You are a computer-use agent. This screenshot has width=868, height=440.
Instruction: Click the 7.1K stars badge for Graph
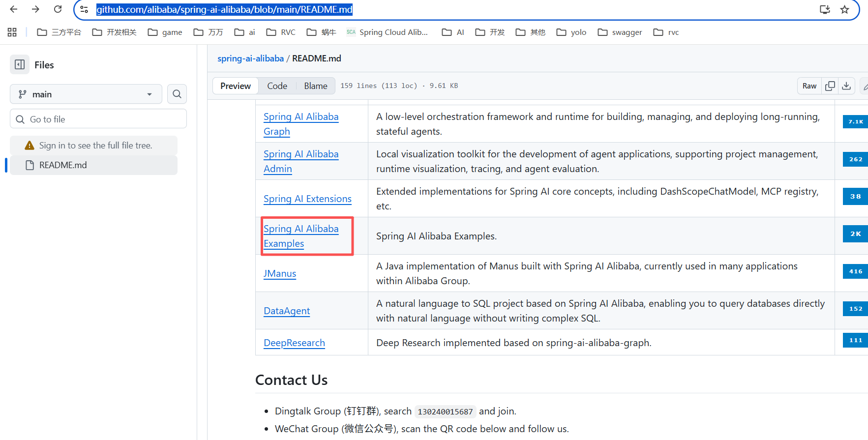point(855,121)
